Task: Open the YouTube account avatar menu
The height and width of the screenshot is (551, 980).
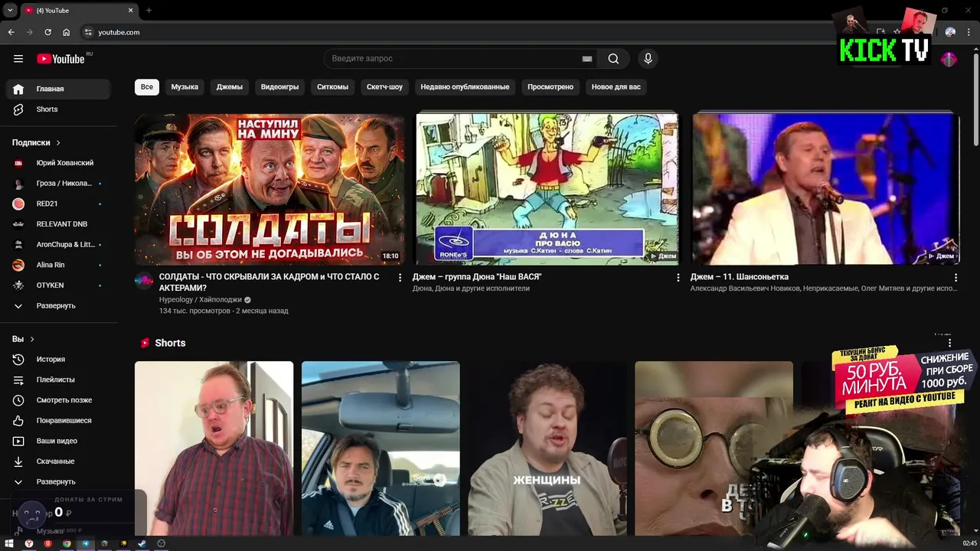Action: click(949, 60)
